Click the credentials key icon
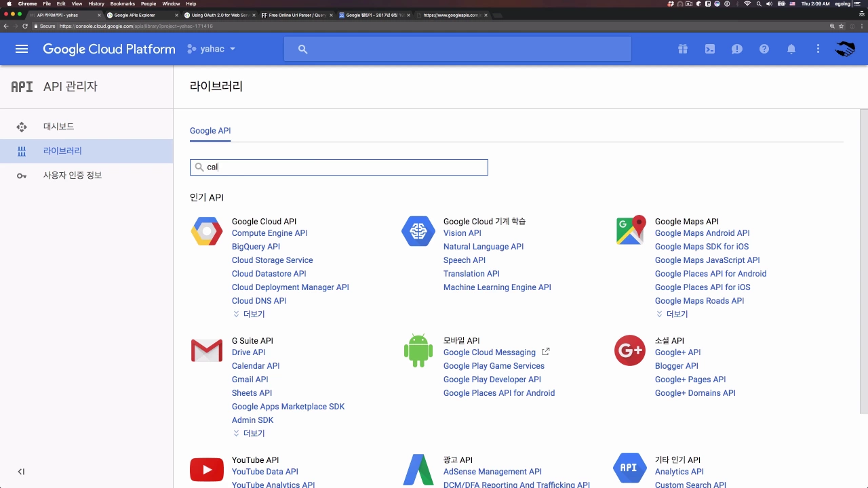Viewport: 868px width, 488px height. point(22,176)
